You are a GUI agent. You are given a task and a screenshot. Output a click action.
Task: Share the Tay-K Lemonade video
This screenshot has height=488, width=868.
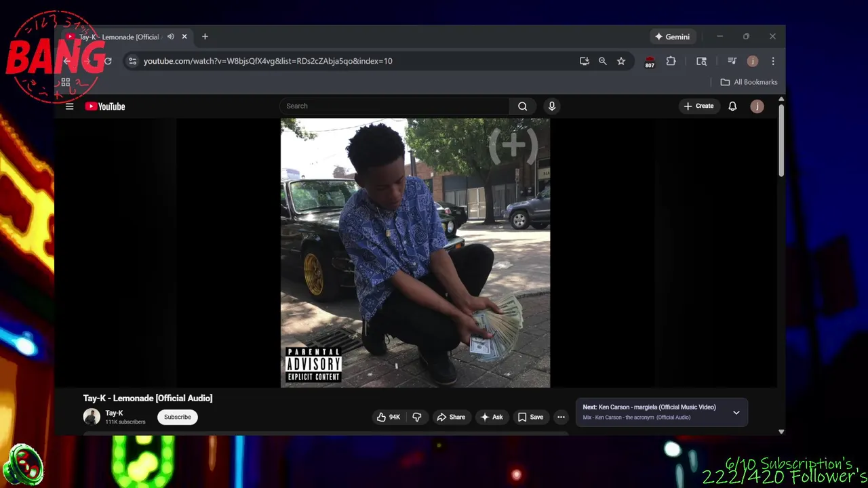pos(451,418)
